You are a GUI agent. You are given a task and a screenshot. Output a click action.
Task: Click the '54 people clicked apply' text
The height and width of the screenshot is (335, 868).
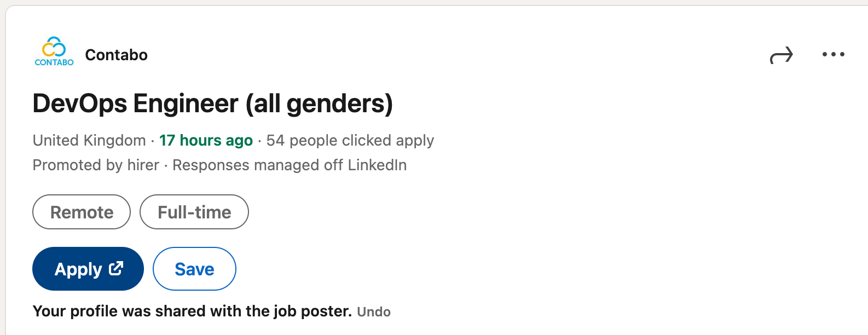click(350, 141)
